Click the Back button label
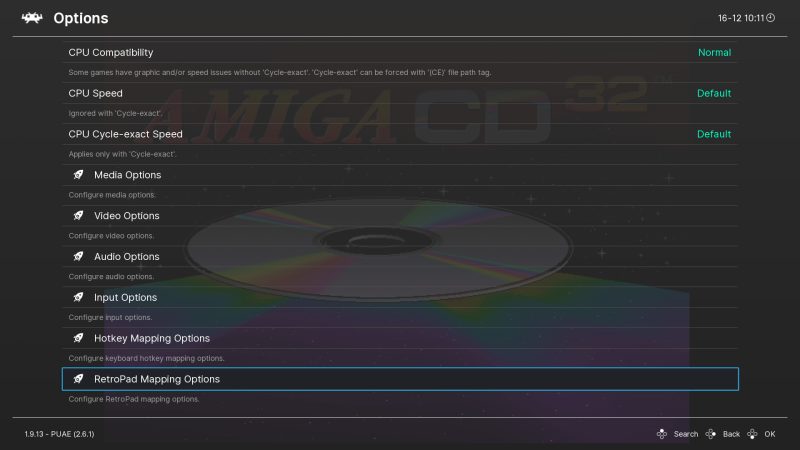This screenshot has width=800, height=450. 731,434
